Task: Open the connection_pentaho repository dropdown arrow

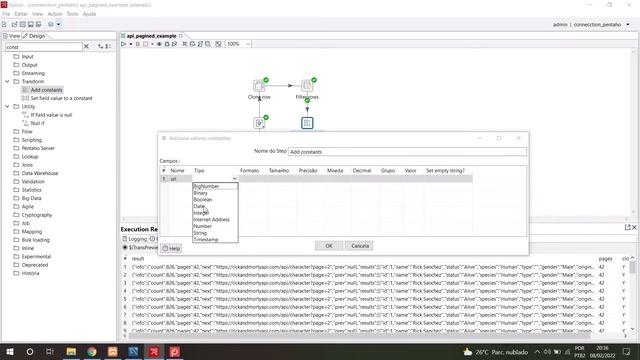Action: tap(628, 25)
